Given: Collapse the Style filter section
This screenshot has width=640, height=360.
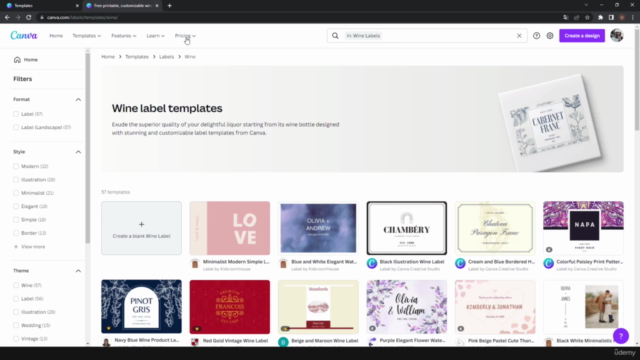Looking at the screenshot, I should pos(78,152).
